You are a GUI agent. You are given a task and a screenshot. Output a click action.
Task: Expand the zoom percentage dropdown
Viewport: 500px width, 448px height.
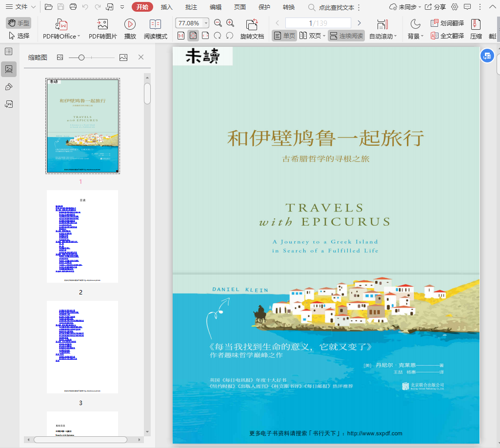[x=206, y=23]
